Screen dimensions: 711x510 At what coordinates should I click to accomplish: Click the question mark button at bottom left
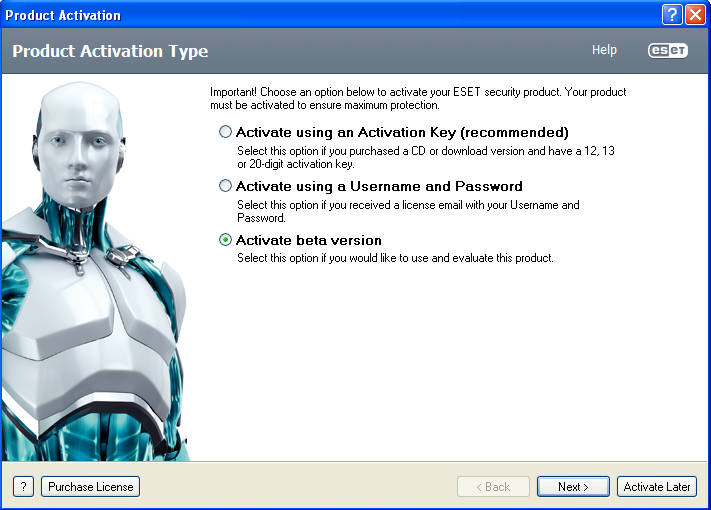tap(24, 486)
